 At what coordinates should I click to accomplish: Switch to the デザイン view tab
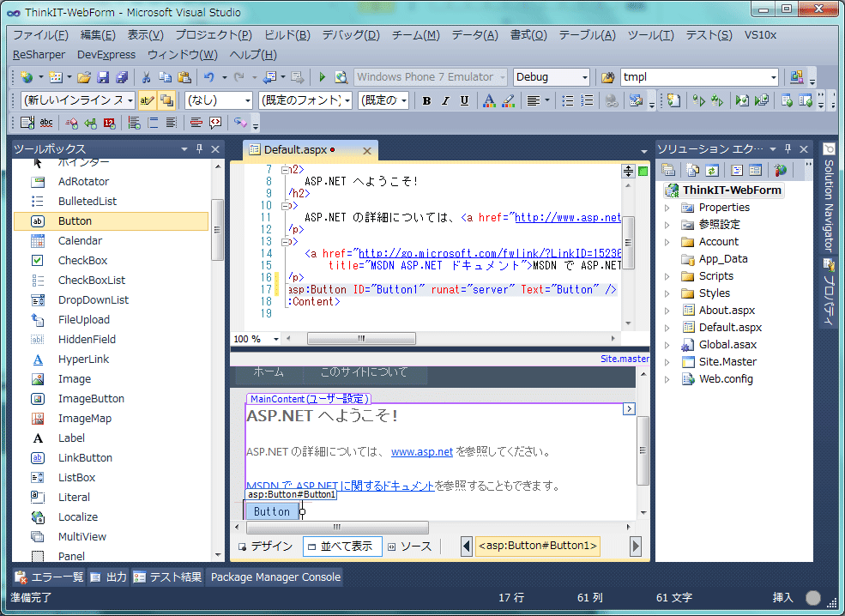(x=266, y=547)
